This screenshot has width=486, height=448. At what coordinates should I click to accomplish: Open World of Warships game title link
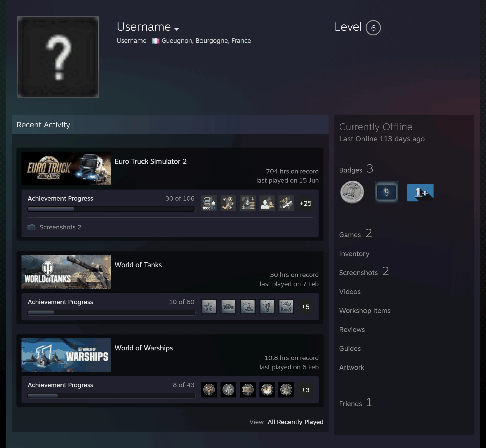point(144,348)
